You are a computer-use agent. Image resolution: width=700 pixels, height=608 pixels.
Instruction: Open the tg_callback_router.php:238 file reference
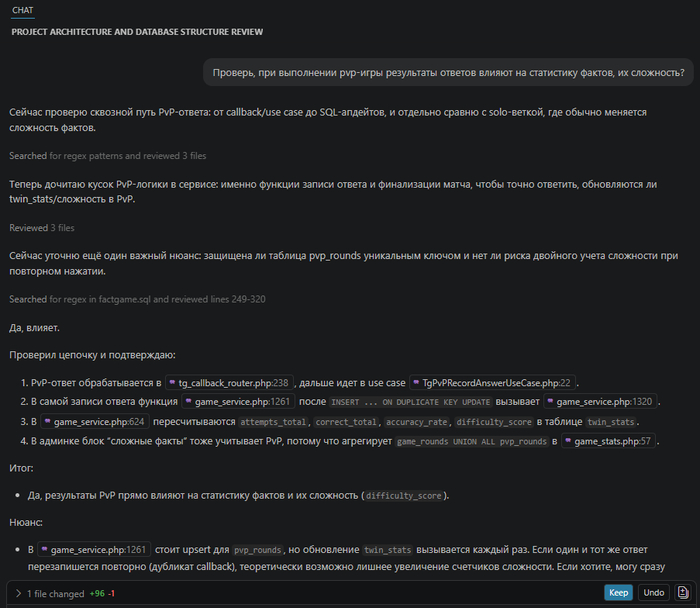229,383
